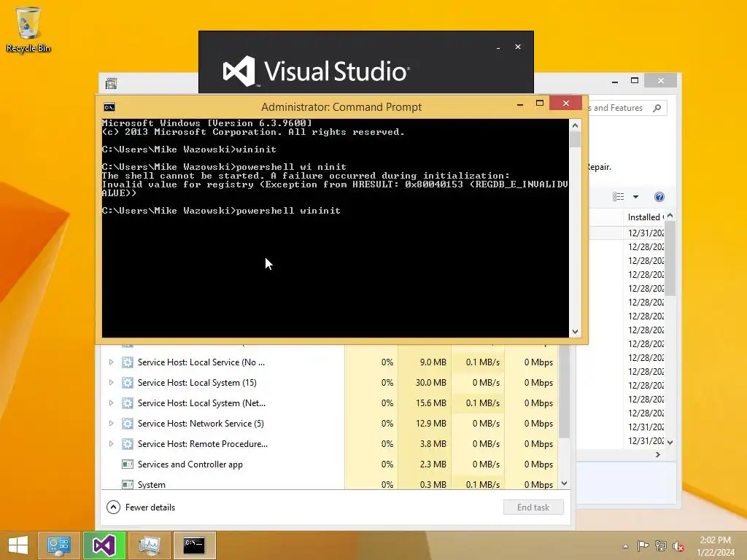Click the search magnifier in Programs and Features
747x560 pixels.
[657, 108]
